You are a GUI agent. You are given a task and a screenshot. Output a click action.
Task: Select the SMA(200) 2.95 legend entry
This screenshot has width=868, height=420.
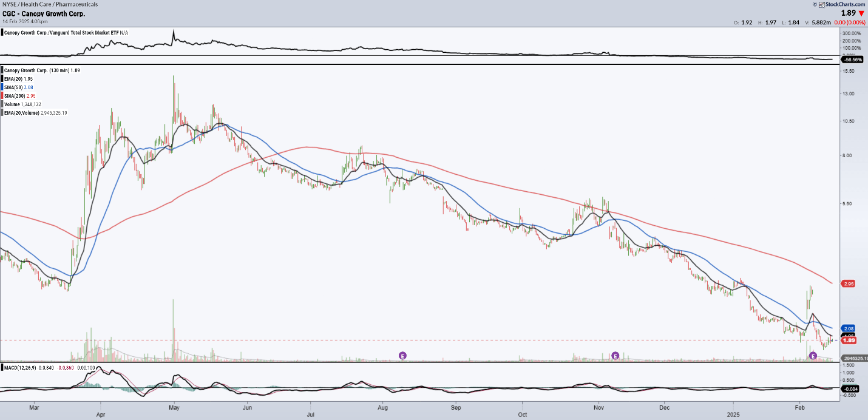[x=19, y=96]
